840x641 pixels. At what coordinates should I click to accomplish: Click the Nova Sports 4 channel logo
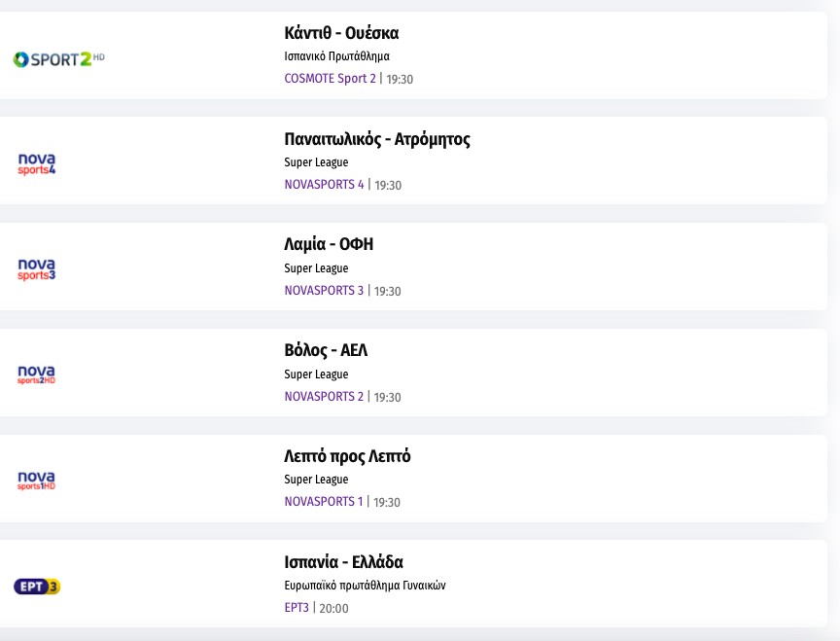coord(37,163)
